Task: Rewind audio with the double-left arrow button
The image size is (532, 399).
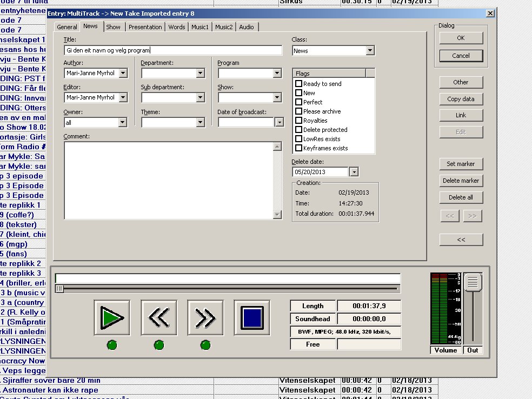Action: tap(159, 317)
